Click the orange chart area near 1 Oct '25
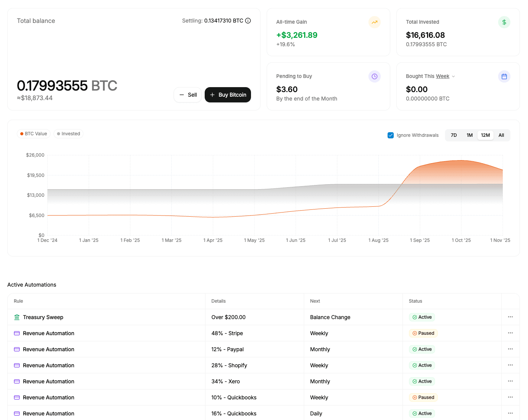 coord(461,172)
